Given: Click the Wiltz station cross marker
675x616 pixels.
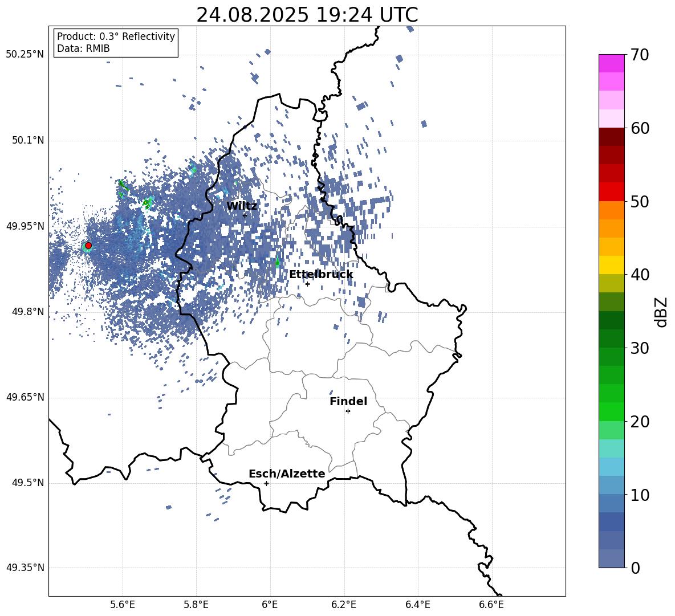Looking at the screenshot, I should click(x=245, y=215).
